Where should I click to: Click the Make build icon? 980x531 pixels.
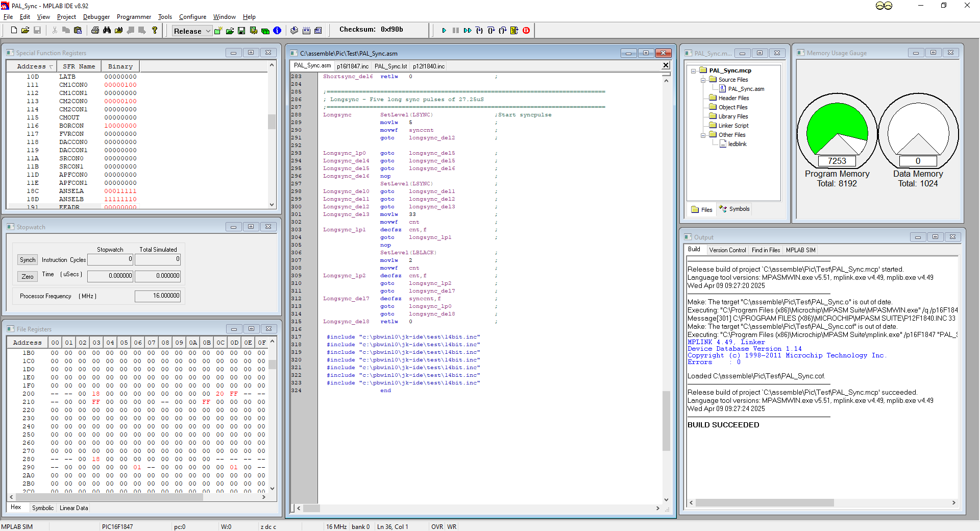294,31
